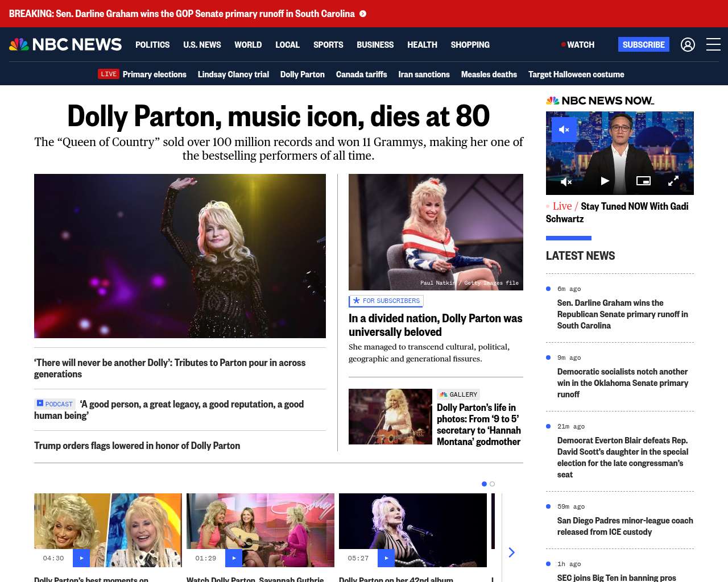Open the Dolly on stage at microphone video thumbnail
The height and width of the screenshot is (582, 728).
[413, 530]
